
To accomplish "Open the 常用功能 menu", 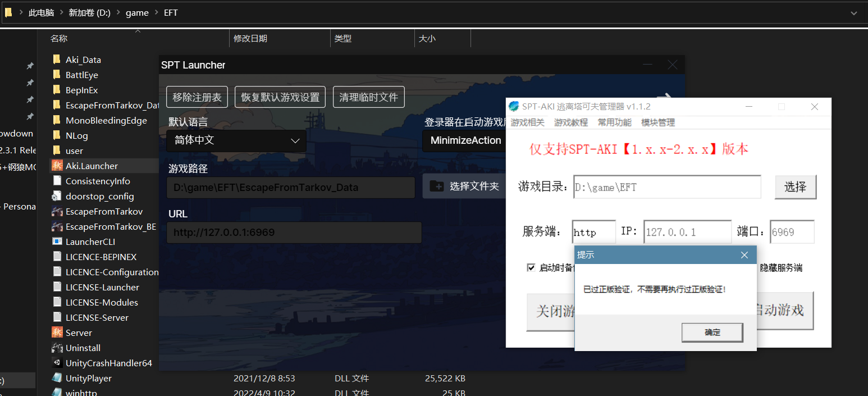I will click(615, 122).
